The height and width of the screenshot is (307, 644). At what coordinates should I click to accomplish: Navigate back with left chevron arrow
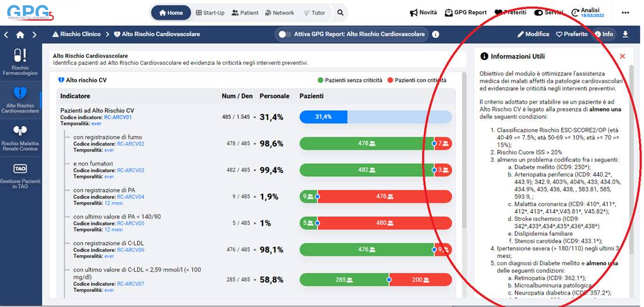click(x=6, y=35)
